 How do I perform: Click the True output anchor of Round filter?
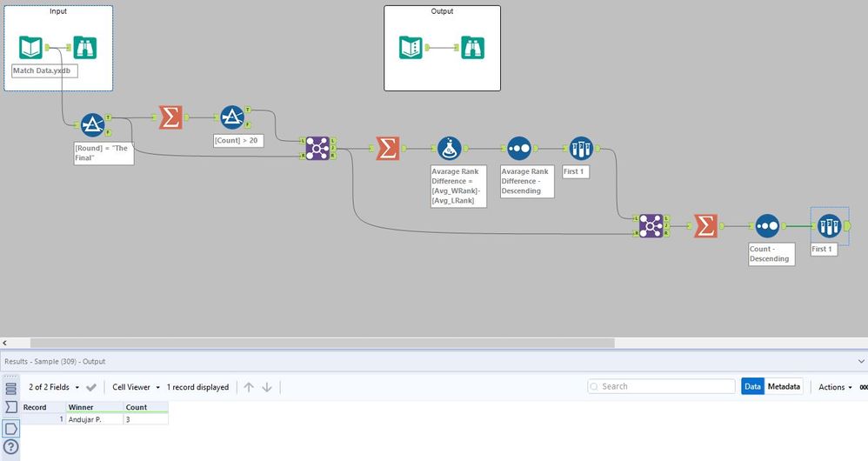[108, 117]
